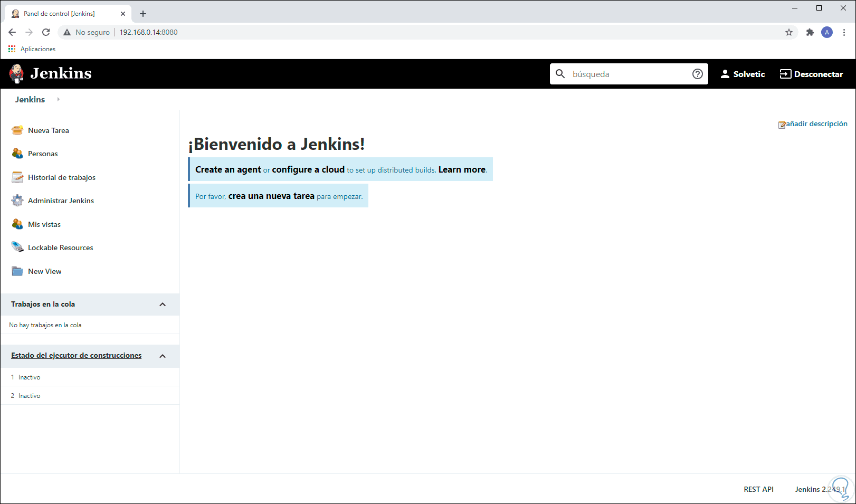This screenshot has width=856, height=504.
Task: Collapse the Trabajos en la cola panel
Action: 163,305
